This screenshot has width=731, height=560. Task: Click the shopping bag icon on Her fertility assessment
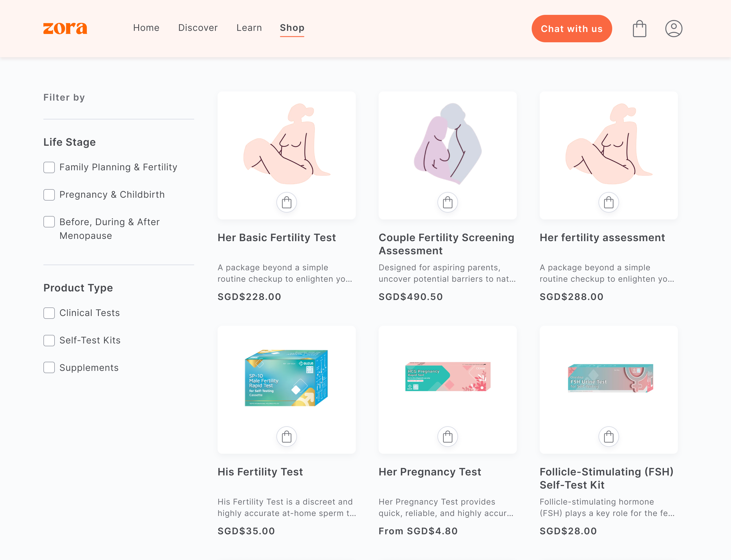(x=608, y=202)
